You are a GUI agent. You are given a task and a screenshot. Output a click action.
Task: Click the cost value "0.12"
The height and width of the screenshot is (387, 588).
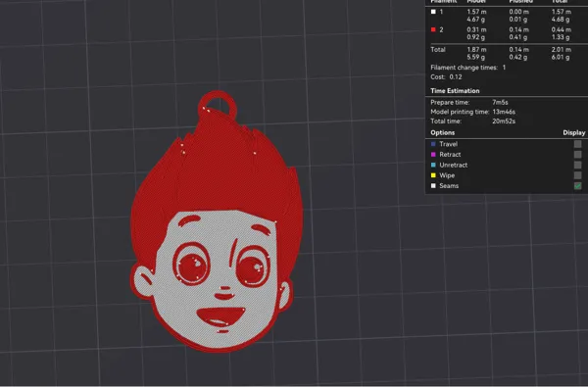[x=456, y=76]
